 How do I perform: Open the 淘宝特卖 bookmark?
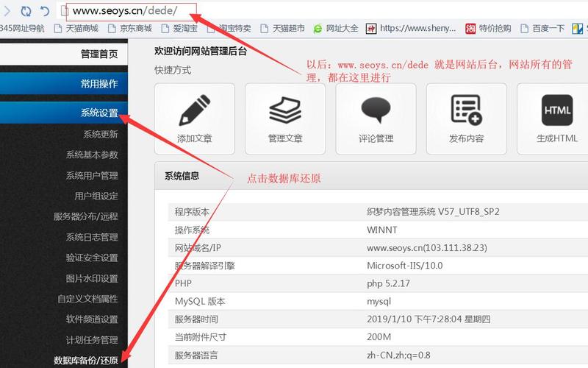tap(229, 29)
